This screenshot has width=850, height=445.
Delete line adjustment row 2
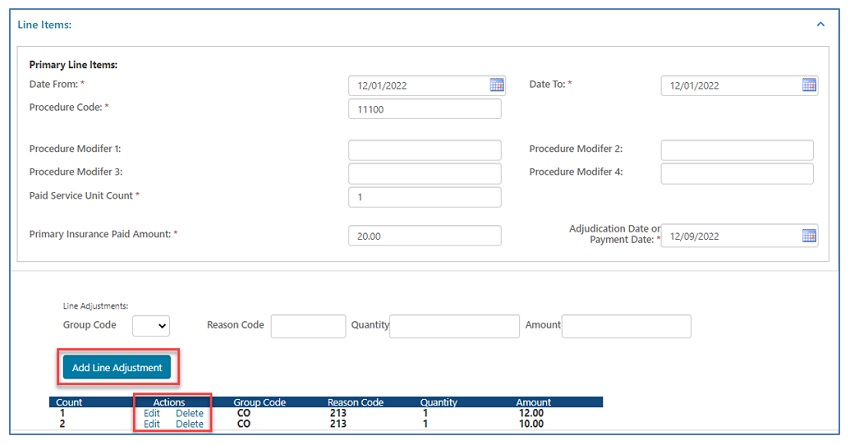(x=190, y=424)
